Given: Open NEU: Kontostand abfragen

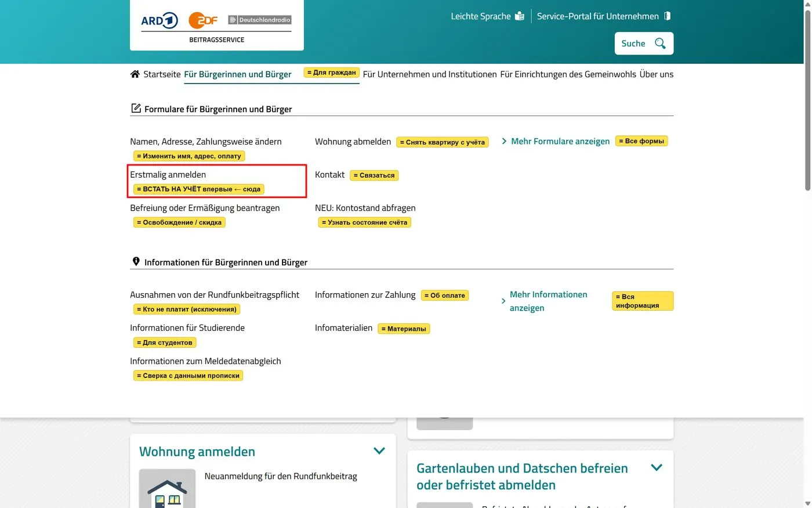Looking at the screenshot, I should (x=365, y=208).
